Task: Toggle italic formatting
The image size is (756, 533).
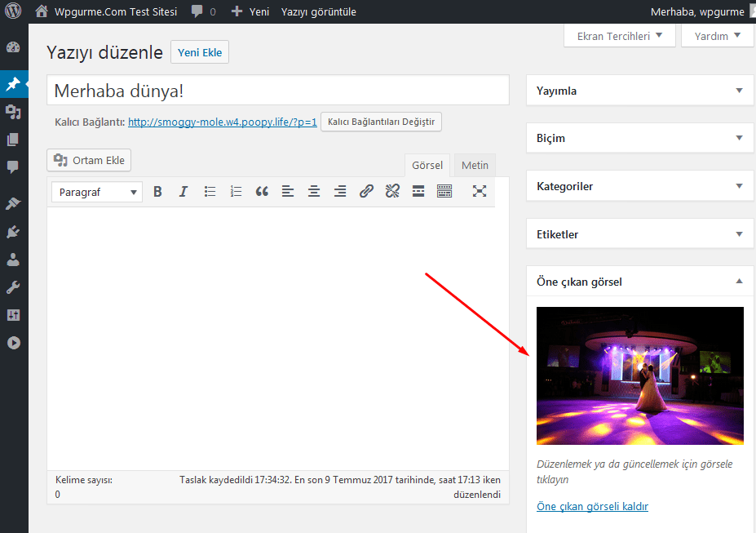Action: (183, 192)
